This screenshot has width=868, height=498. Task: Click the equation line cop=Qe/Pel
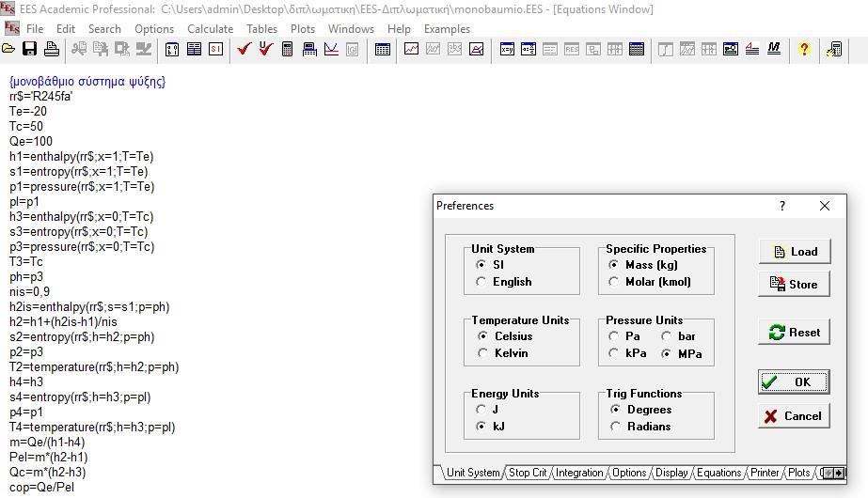(x=41, y=488)
